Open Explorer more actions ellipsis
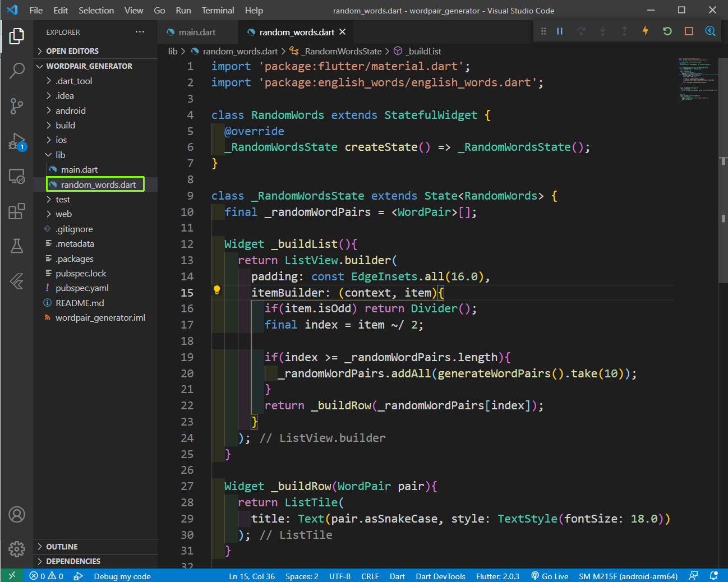Image resolution: width=728 pixels, height=582 pixels. pyautogui.click(x=140, y=32)
